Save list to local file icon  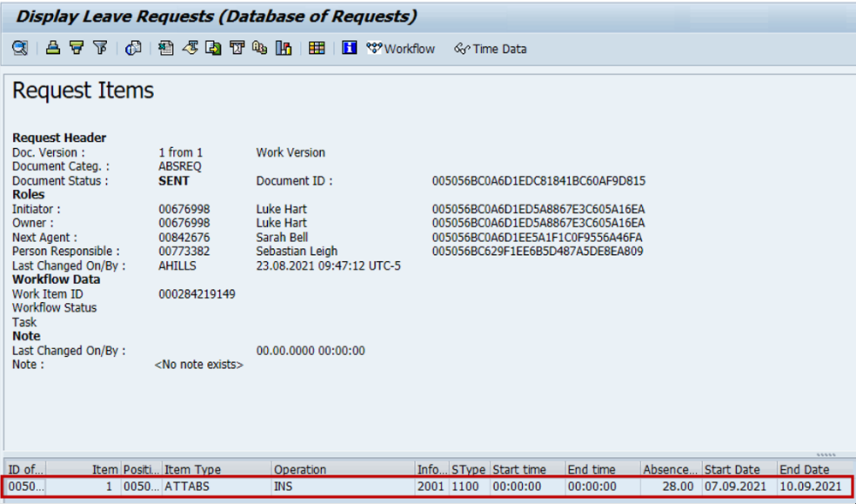(x=213, y=48)
